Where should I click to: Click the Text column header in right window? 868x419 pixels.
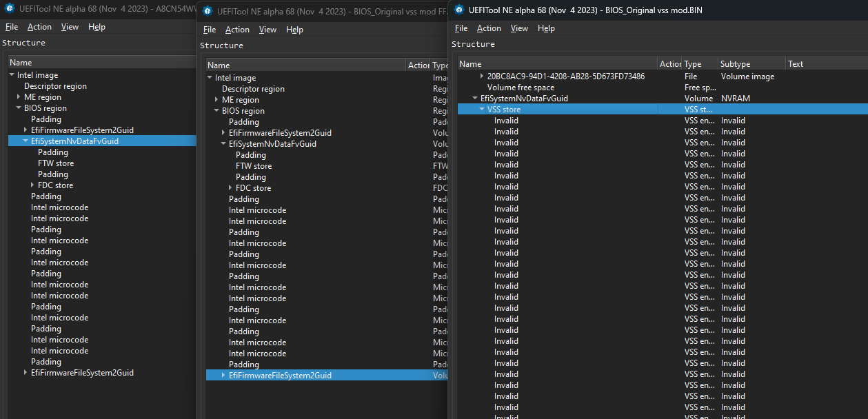pos(796,64)
